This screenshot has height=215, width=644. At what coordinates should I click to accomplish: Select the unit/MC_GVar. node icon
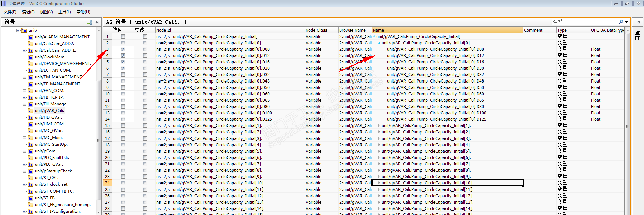pos(31,131)
